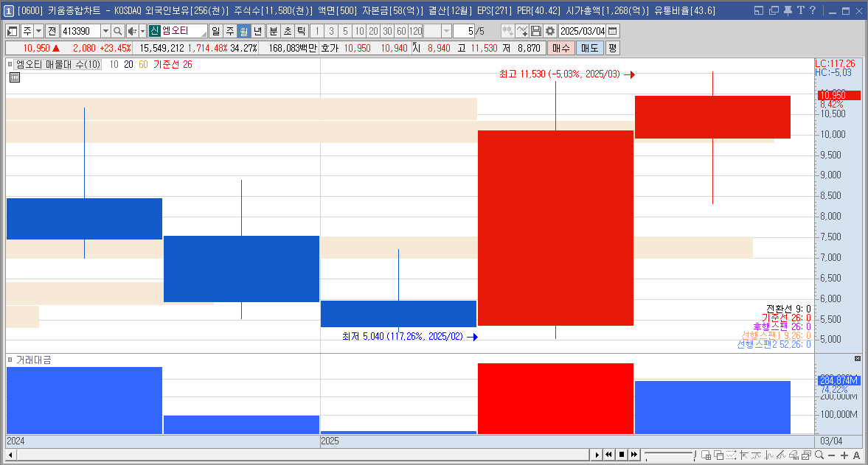Save chart with the floppy disk icon
Screen dimensions: 868x465
pos(536,31)
